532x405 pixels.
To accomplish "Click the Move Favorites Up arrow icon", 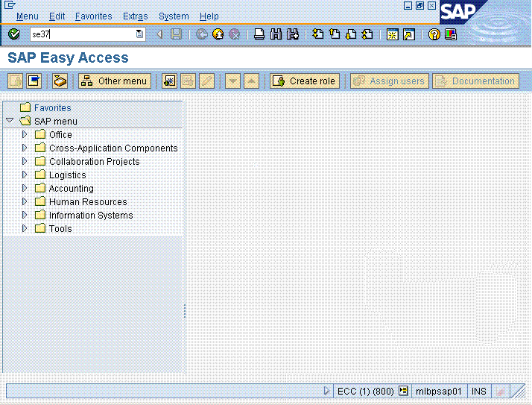I will point(251,81).
